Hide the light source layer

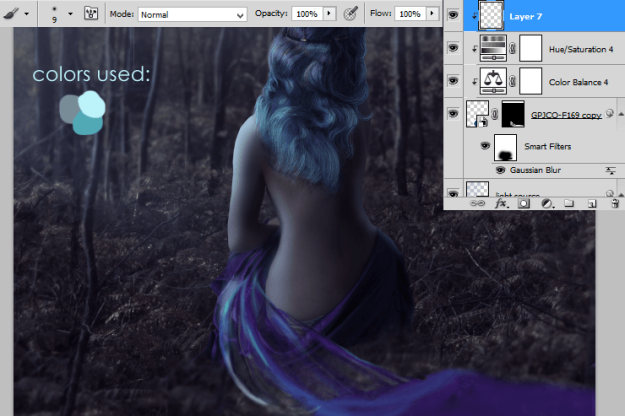pyautogui.click(x=453, y=194)
